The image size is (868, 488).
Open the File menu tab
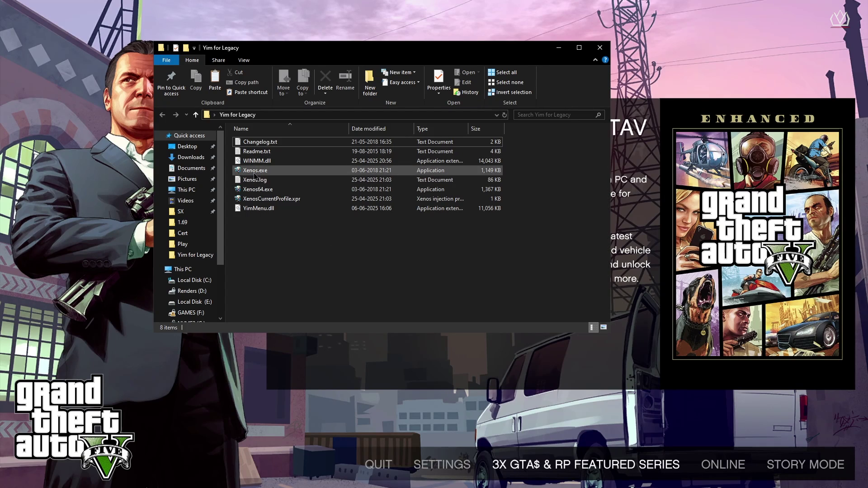(166, 60)
